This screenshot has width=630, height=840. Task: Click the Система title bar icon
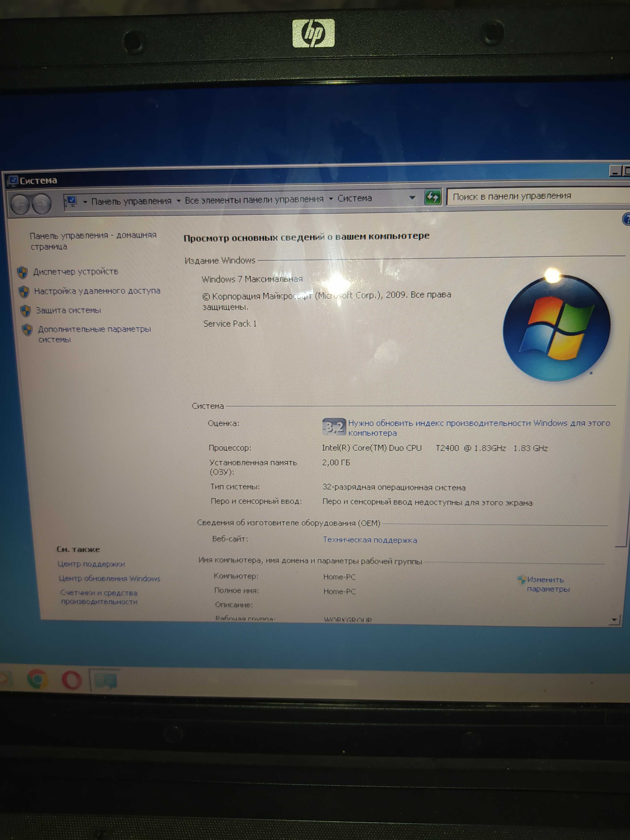coord(13,181)
